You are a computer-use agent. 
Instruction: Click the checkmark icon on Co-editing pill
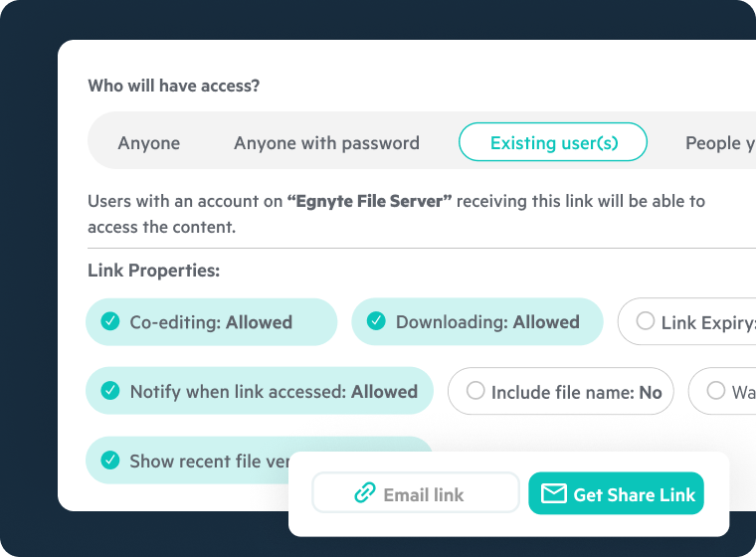coord(110,321)
